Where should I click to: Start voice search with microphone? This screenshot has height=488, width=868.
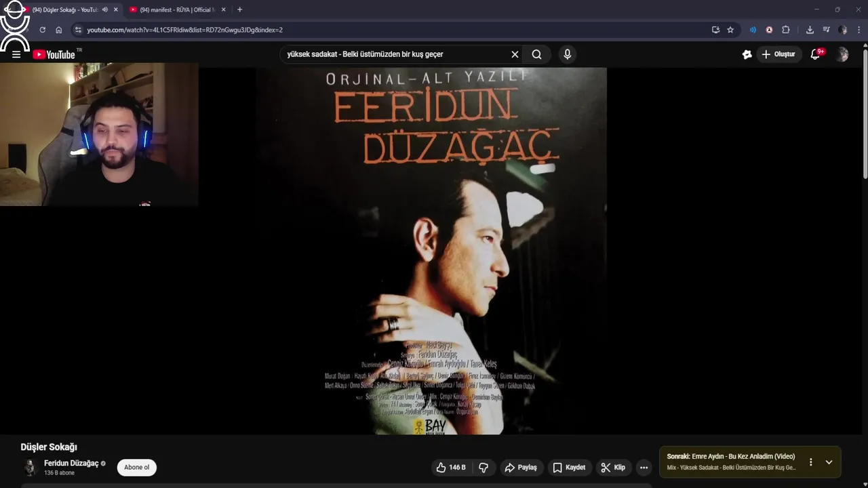coord(568,54)
